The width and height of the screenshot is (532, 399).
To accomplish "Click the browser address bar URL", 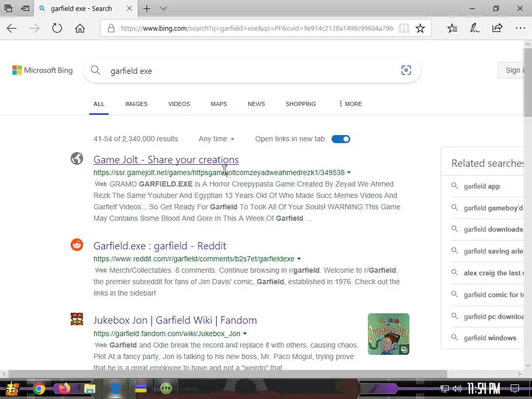I will (x=257, y=28).
